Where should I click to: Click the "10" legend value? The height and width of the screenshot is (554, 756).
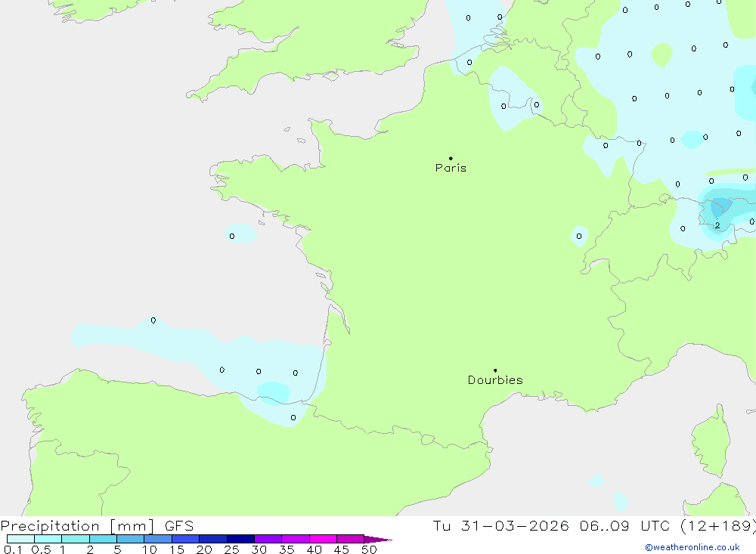coord(150,549)
